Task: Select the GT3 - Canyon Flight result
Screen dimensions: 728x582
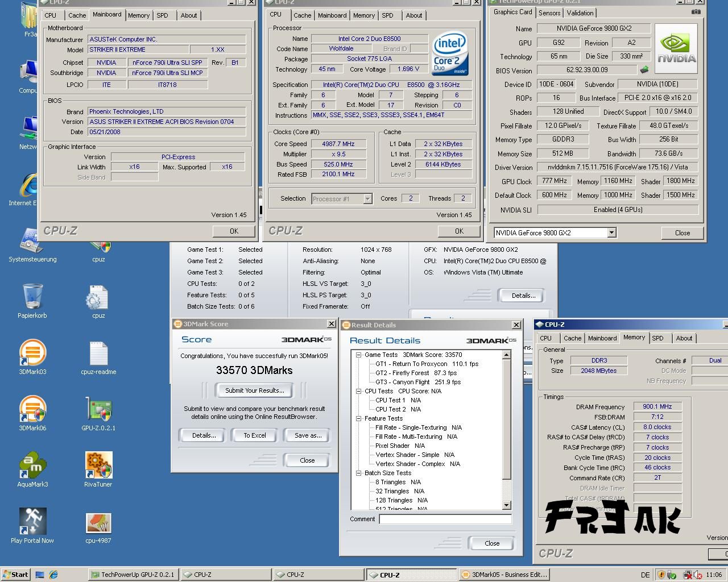Action: point(418,382)
